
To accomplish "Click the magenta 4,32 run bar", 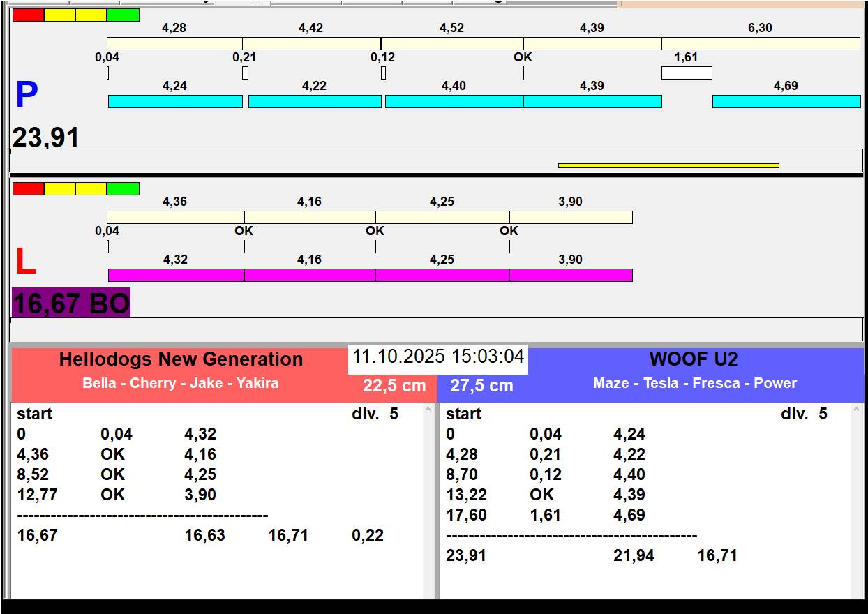I will click(x=176, y=275).
